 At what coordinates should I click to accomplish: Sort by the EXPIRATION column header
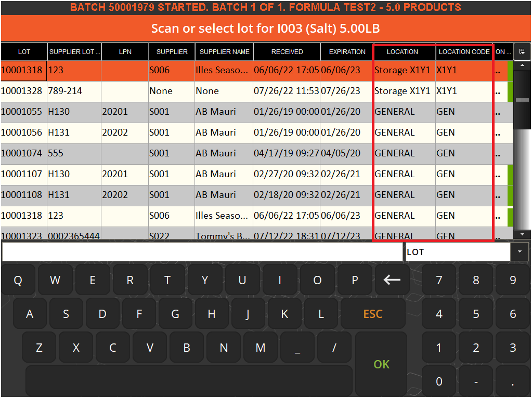[347, 52]
